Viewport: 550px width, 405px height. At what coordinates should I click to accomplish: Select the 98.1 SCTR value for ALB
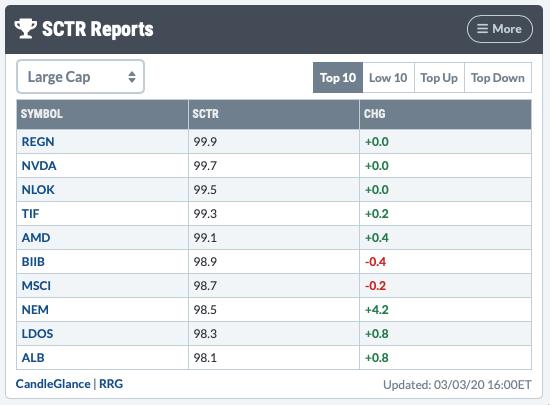(x=205, y=358)
